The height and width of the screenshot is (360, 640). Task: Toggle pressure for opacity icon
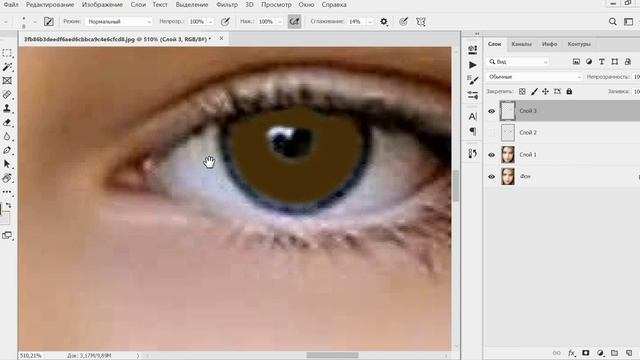point(225,22)
